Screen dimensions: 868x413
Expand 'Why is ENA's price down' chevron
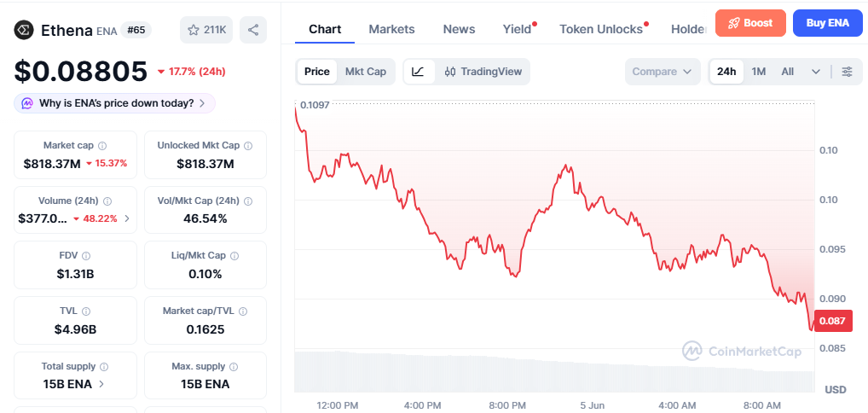[202, 103]
